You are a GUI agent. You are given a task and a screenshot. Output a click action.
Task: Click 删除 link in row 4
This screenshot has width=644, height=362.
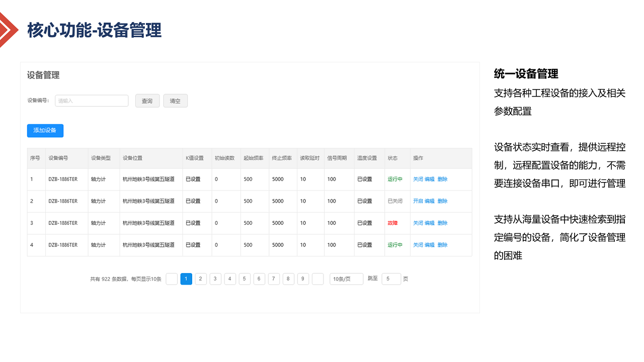(x=442, y=245)
